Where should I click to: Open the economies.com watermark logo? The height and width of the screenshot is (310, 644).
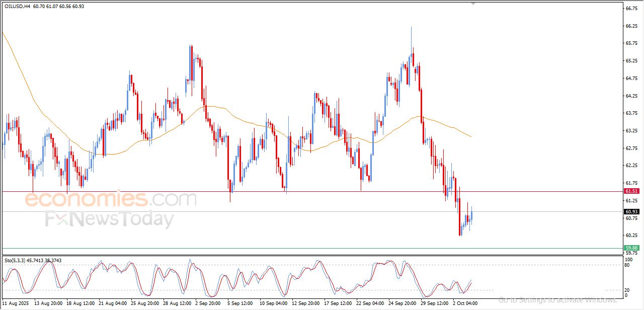tap(110, 199)
